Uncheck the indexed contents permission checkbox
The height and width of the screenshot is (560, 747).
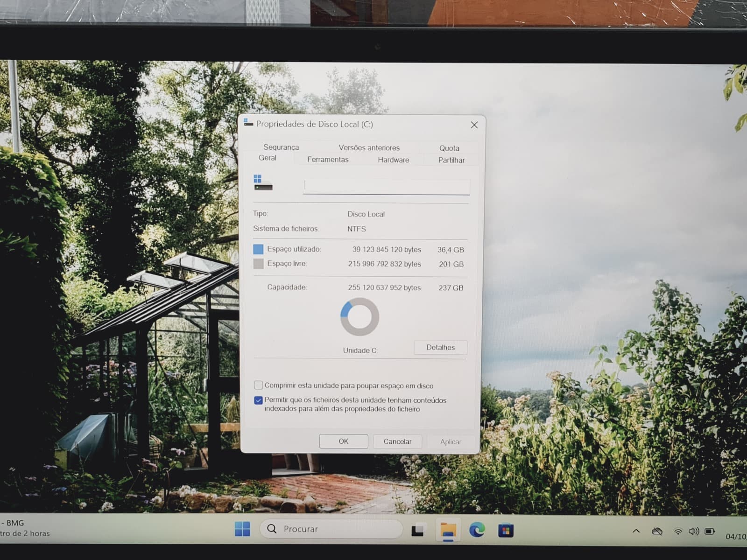[x=258, y=400]
